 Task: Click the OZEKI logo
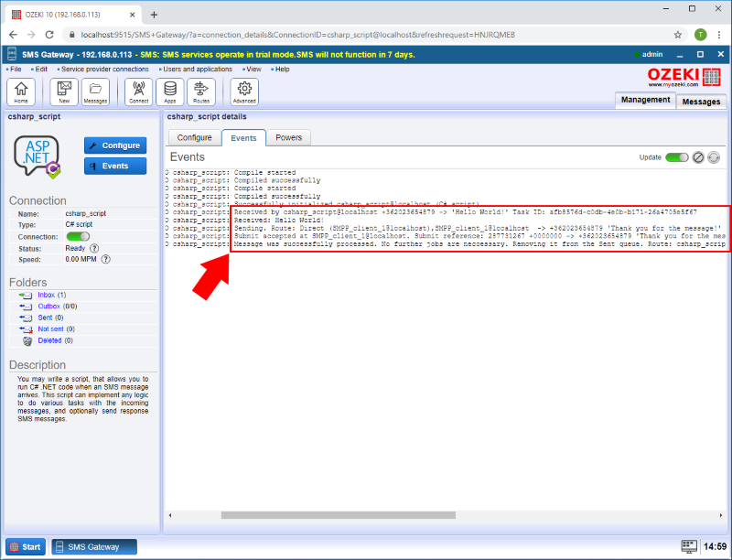coord(684,77)
